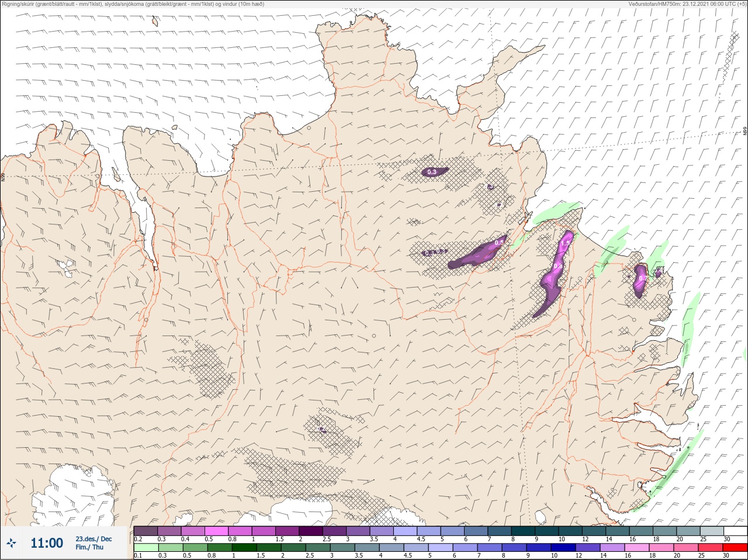The height and width of the screenshot is (560, 748).
Task: Click the '1.5' snowfall contour label on the map
Action: click(565, 243)
